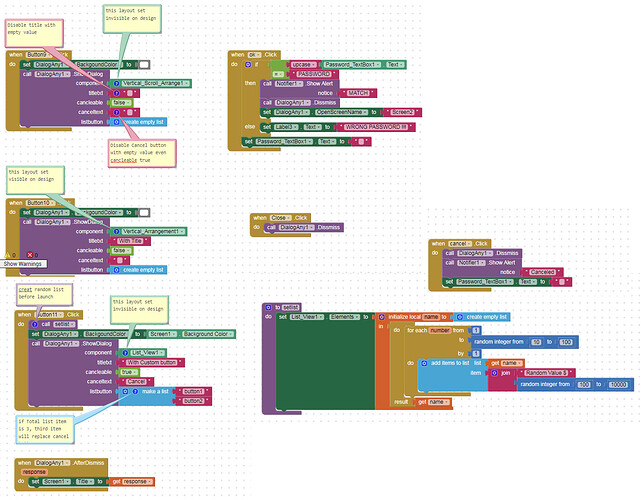Click comment icon on Button9 canceltext string
641x500 pixels.
117,112
